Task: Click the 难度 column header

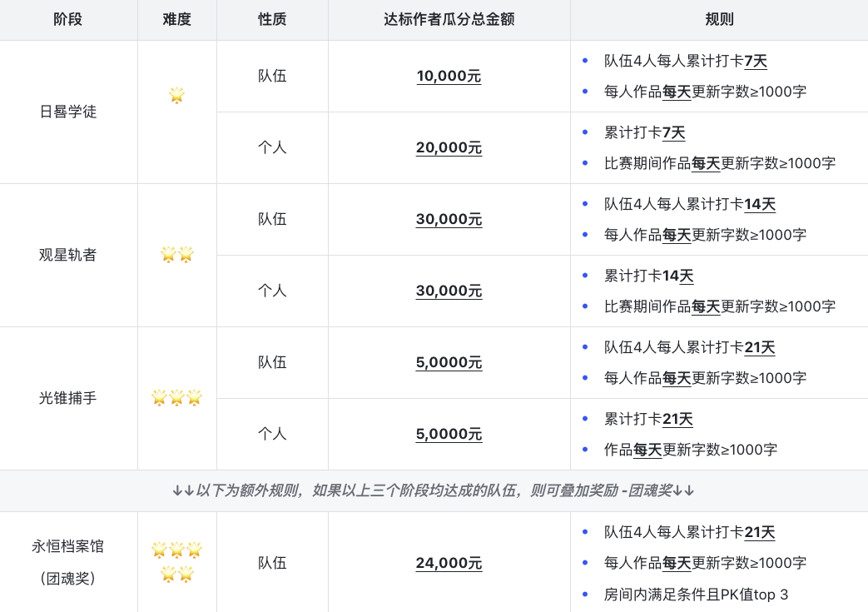Action: pos(176,19)
